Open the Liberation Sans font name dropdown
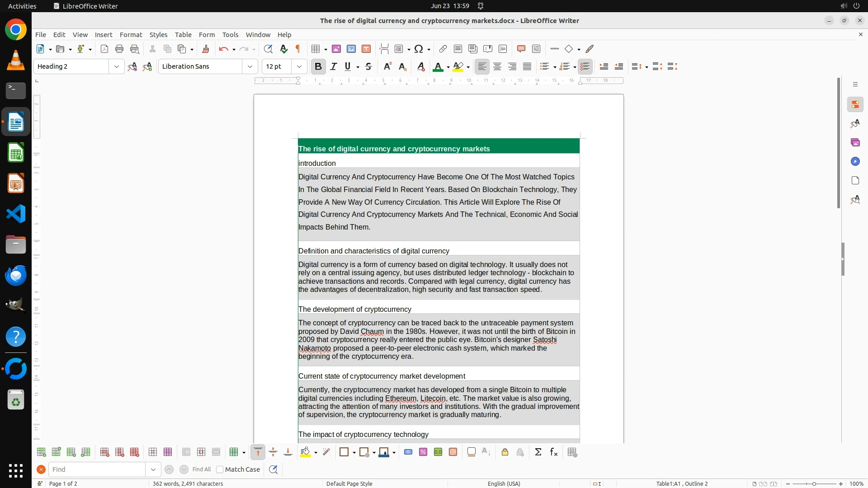 point(250,67)
